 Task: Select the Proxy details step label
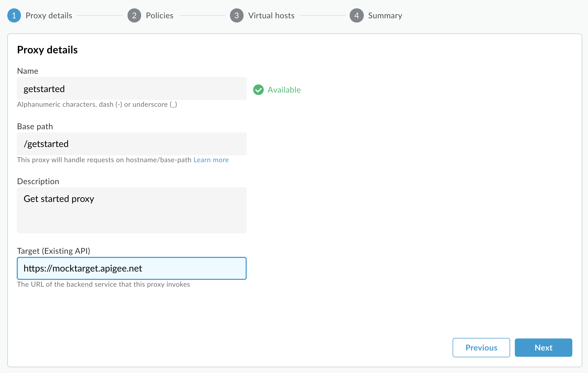click(49, 16)
